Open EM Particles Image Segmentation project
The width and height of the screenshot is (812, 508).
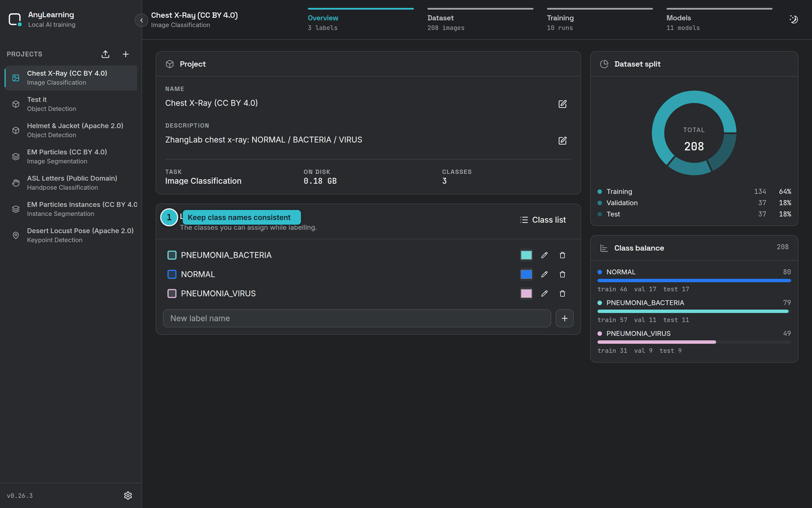click(71, 156)
